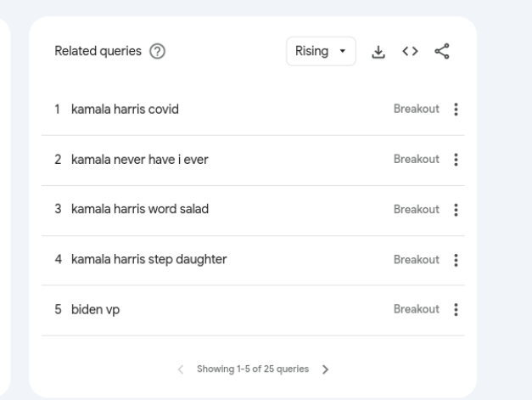
Task: Open the embed code icon
Action: tap(410, 51)
